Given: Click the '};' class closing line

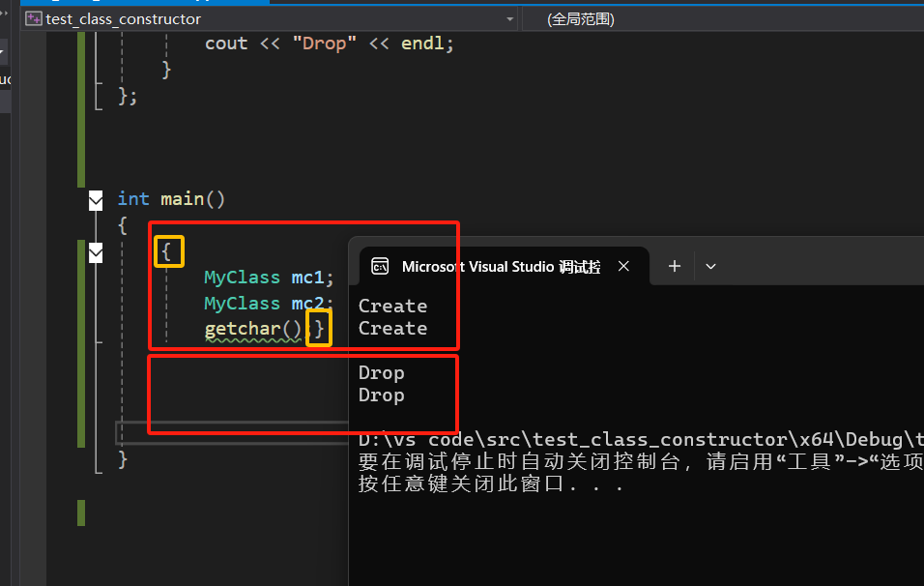Looking at the screenshot, I should [128, 96].
